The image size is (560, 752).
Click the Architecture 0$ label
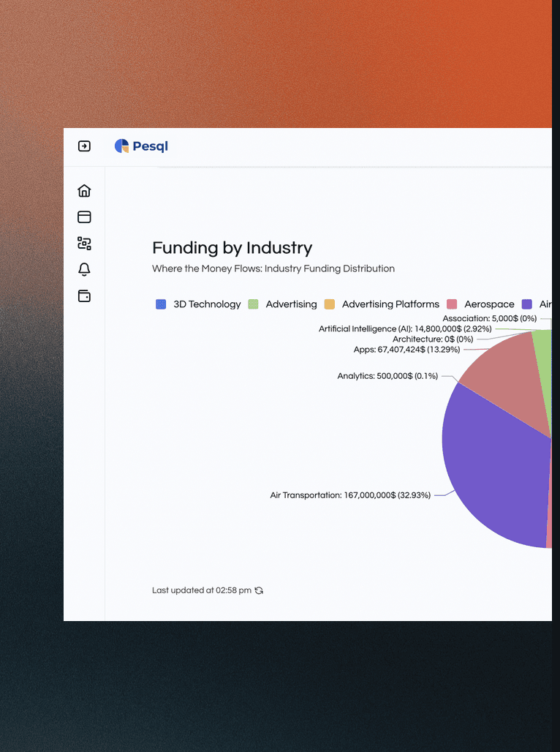(x=433, y=339)
